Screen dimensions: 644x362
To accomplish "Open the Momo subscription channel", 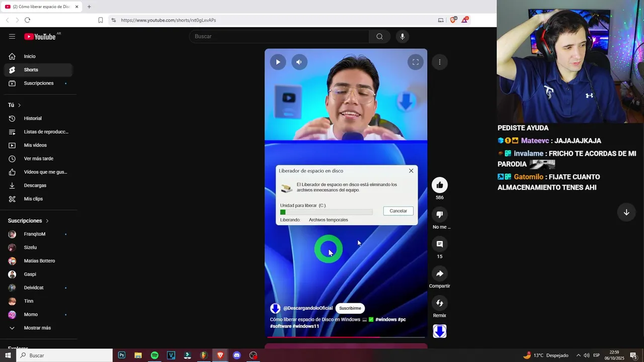I will pyautogui.click(x=38, y=314).
